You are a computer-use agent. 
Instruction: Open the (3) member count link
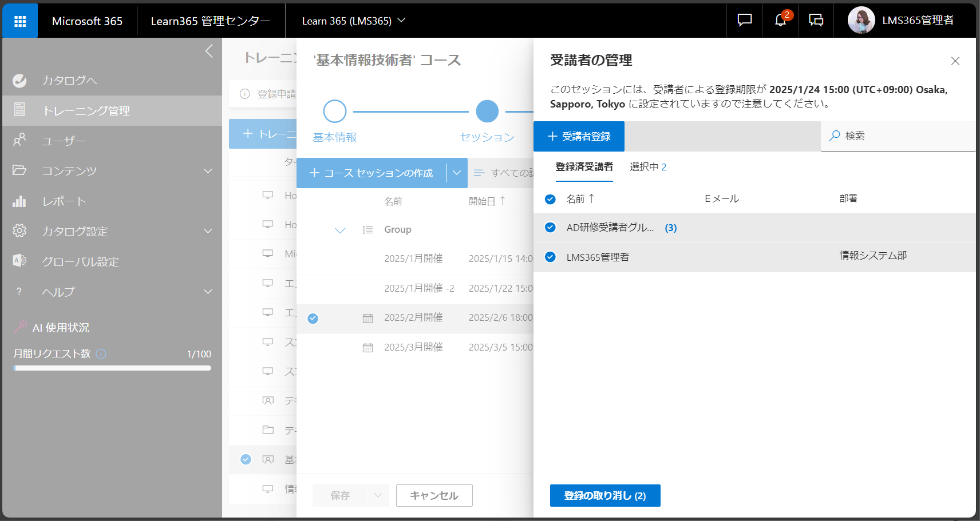[x=671, y=228]
